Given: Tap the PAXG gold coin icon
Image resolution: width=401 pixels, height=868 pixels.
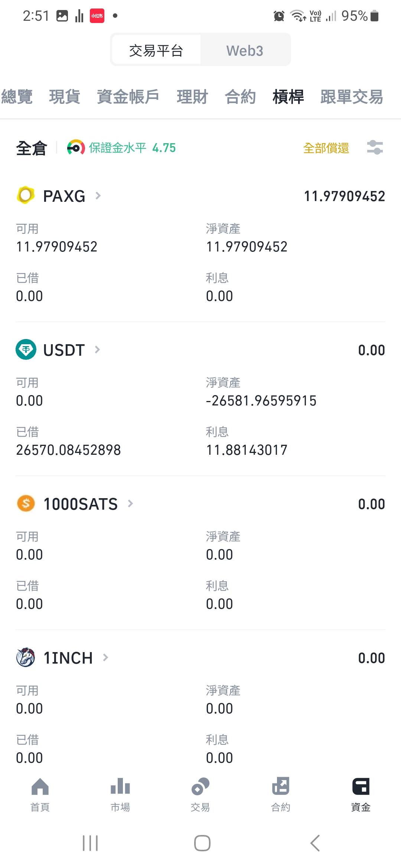Looking at the screenshot, I should click(x=26, y=195).
